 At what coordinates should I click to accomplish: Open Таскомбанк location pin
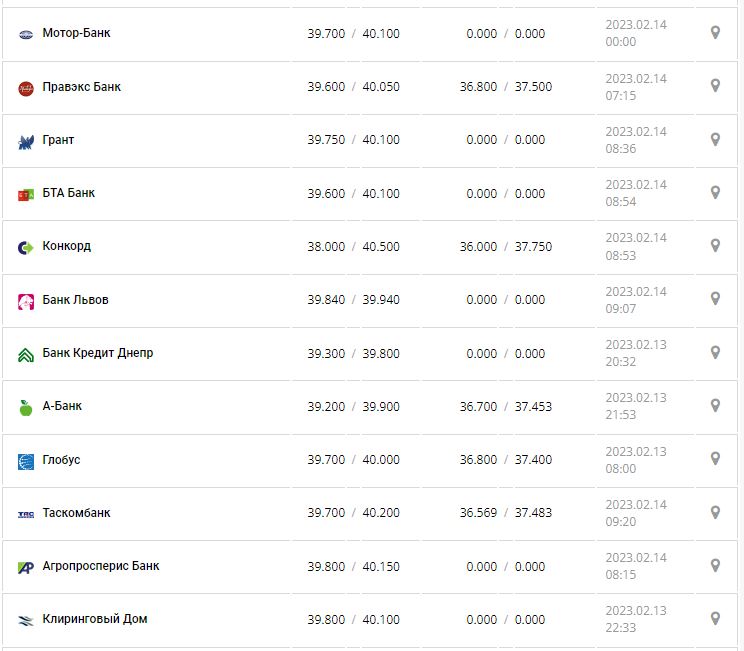[715, 512]
